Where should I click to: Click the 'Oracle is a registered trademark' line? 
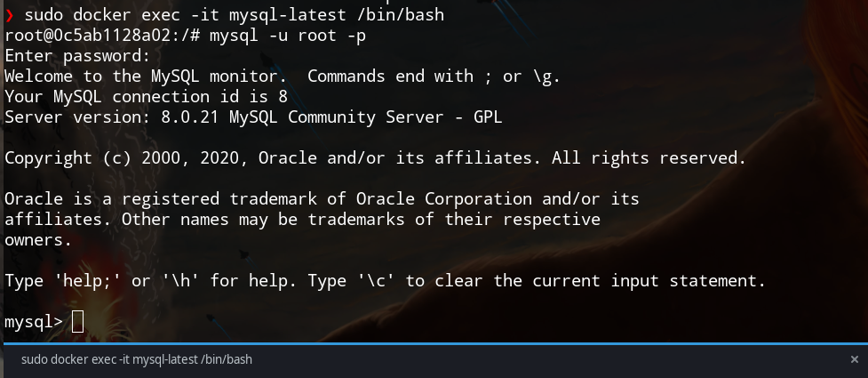click(322, 199)
